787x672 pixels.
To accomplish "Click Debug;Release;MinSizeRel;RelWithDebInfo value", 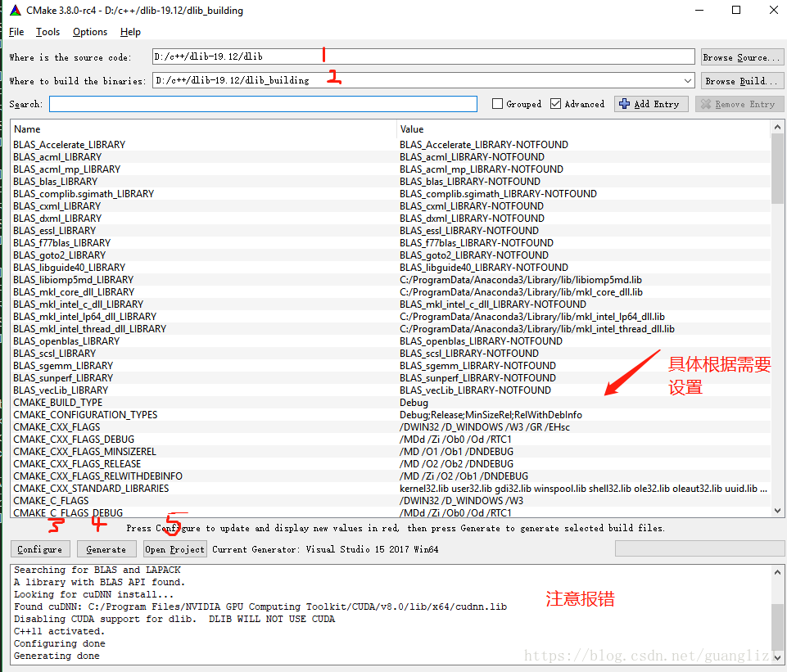I will pyautogui.click(x=491, y=415).
